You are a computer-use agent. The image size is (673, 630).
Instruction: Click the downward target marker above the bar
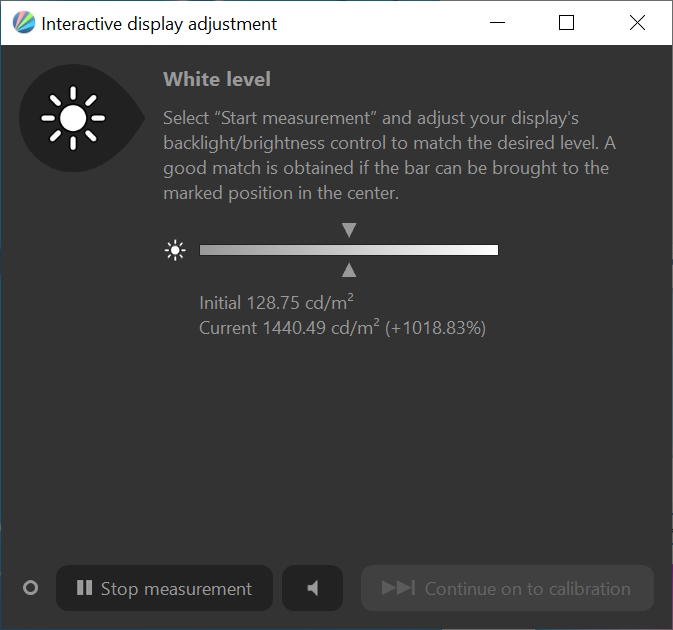pos(349,230)
